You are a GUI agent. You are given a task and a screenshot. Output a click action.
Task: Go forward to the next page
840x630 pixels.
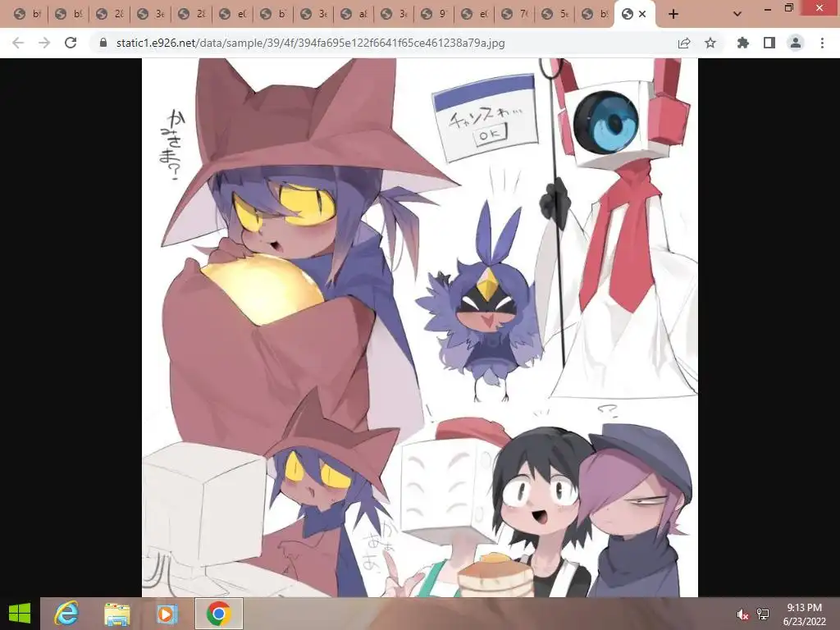click(44, 43)
